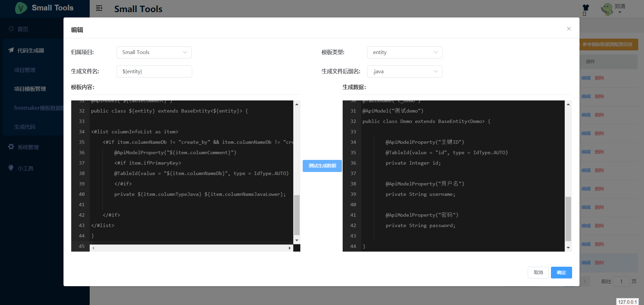644x305 pixels.
Task: Open 项目模板管理 sidebar item
Action: 30,89
